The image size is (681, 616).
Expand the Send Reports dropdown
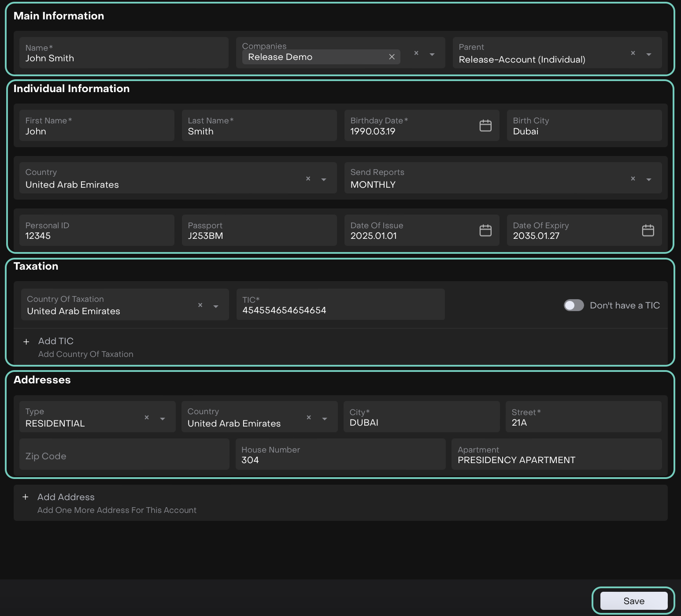pyautogui.click(x=648, y=179)
